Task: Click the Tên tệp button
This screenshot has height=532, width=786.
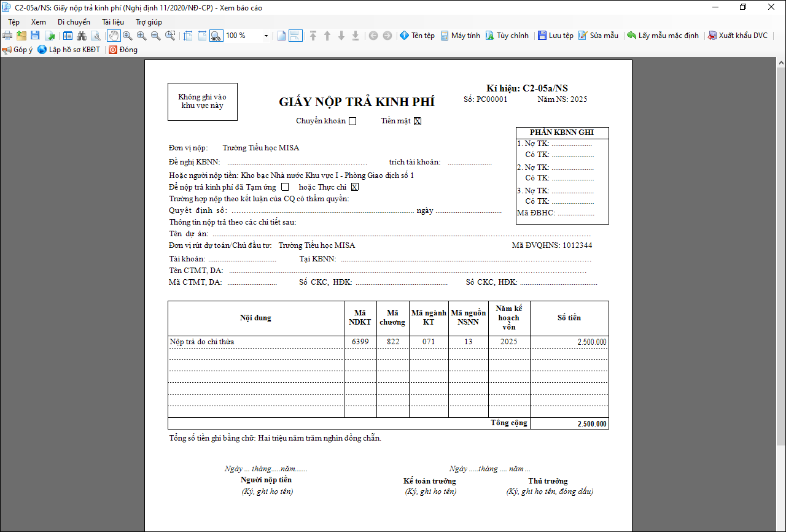Action: (x=417, y=36)
